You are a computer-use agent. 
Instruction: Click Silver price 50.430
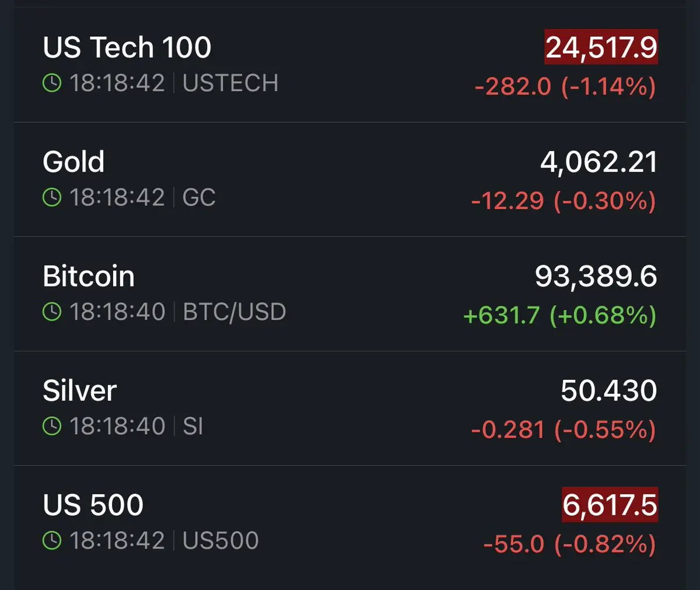(x=608, y=390)
